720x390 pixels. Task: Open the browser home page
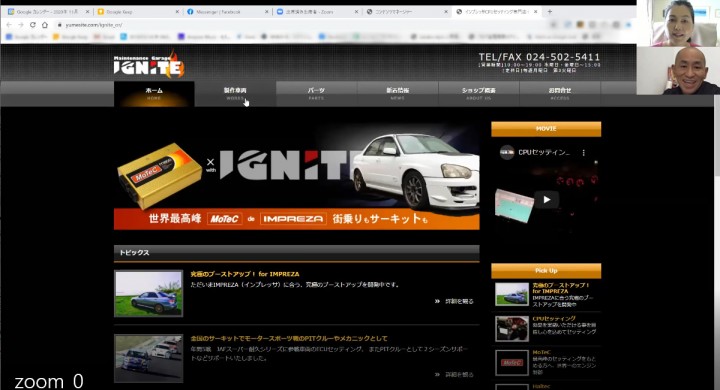(x=45, y=25)
